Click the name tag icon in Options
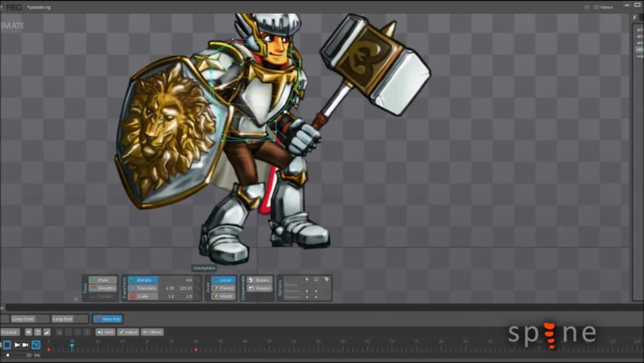644x363 pixels. pyautogui.click(x=327, y=279)
